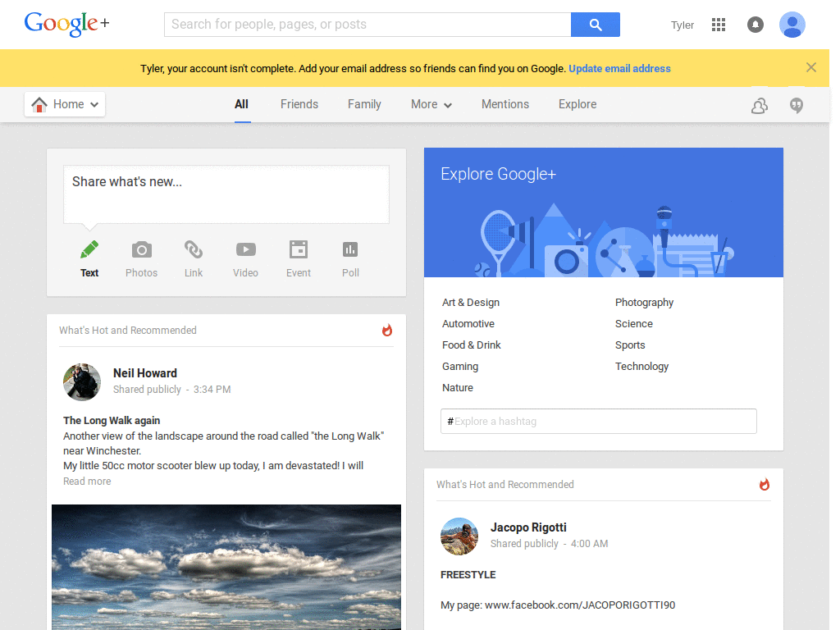
Task: Click flame icon above Neil Howard post
Action: [x=387, y=330]
